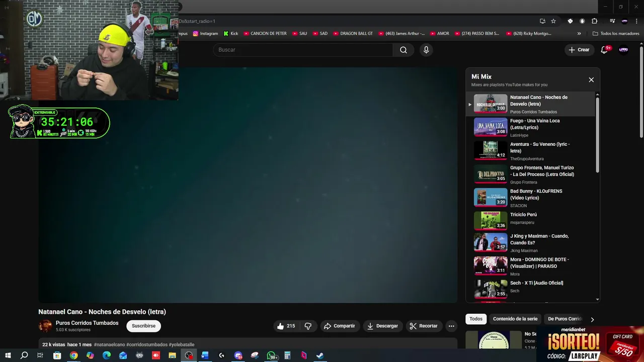Image resolution: width=644 pixels, height=362 pixels.
Task: Open more actions ellipsis under the video
Action: click(x=451, y=326)
